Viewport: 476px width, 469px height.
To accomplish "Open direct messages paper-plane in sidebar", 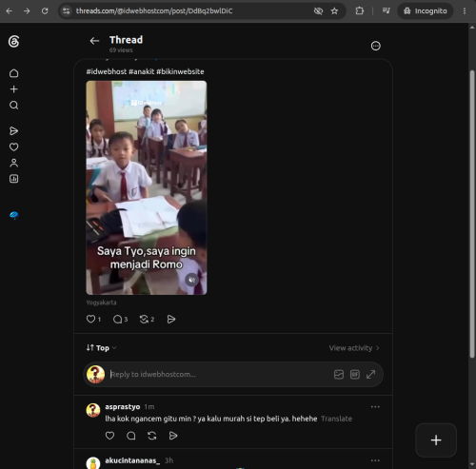I will click(13, 130).
